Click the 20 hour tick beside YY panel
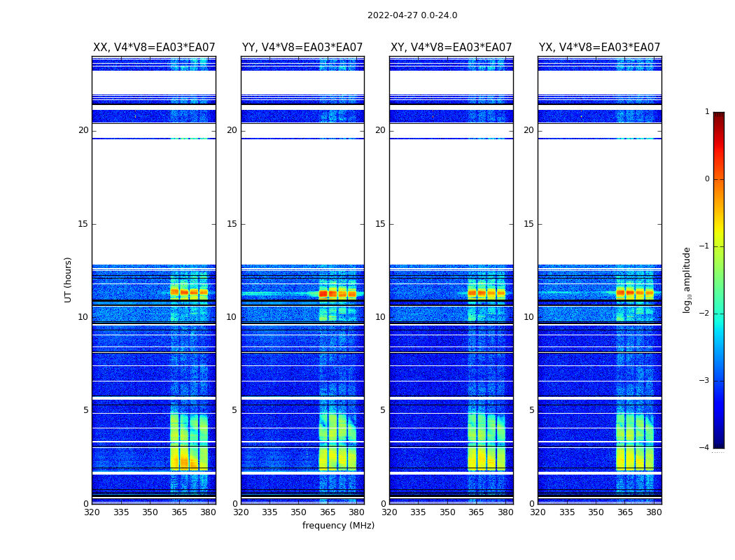Screen dimensions: 735x560 pos(232,130)
